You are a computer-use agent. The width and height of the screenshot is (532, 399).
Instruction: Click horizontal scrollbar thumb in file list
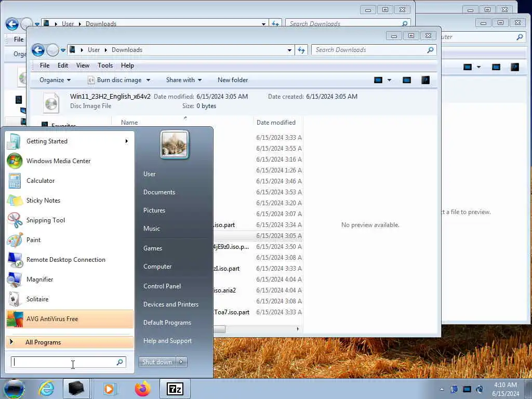pyautogui.click(x=220, y=329)
